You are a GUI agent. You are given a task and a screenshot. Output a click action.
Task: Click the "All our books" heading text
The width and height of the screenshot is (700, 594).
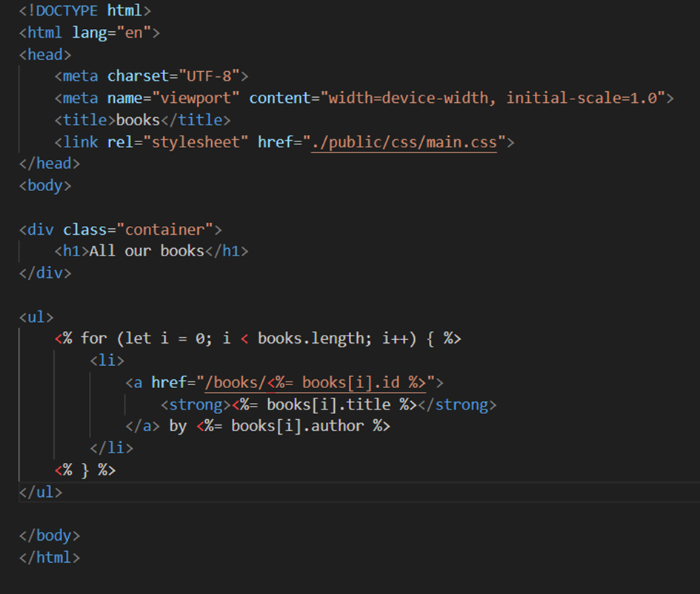[x=147, y=251]
